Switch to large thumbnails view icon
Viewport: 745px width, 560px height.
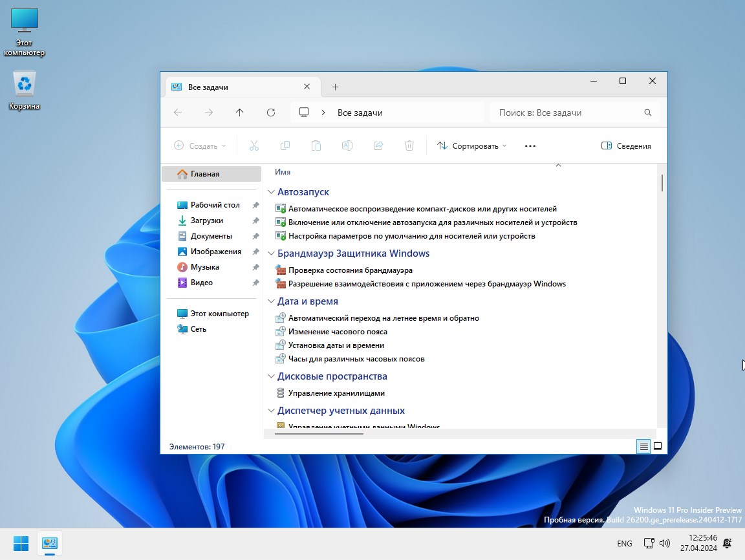[x=658, y=446]
